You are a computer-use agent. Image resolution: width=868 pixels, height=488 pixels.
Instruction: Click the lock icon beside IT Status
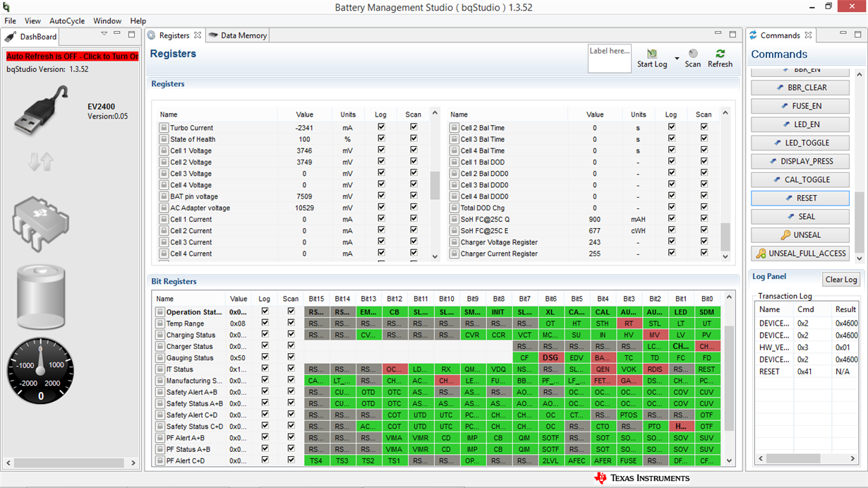(160, 369)
